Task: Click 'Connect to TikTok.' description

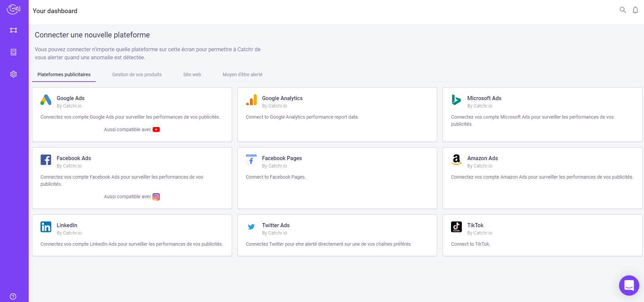Action: (x=471, y=244)
